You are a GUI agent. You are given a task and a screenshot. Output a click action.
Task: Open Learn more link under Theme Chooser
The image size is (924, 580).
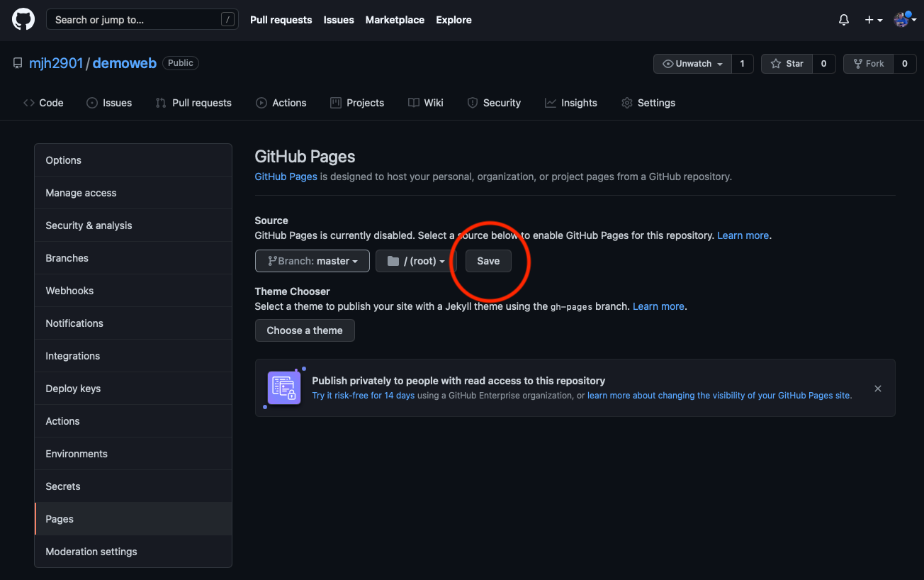pos(658,306)
